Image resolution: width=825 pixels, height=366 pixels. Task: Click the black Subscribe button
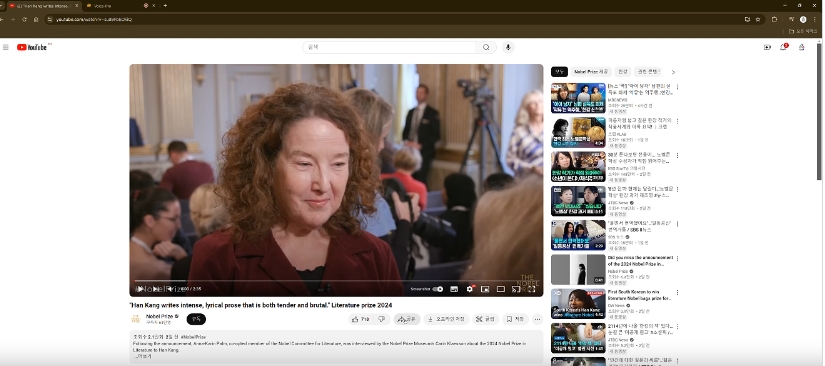(196, 319)
